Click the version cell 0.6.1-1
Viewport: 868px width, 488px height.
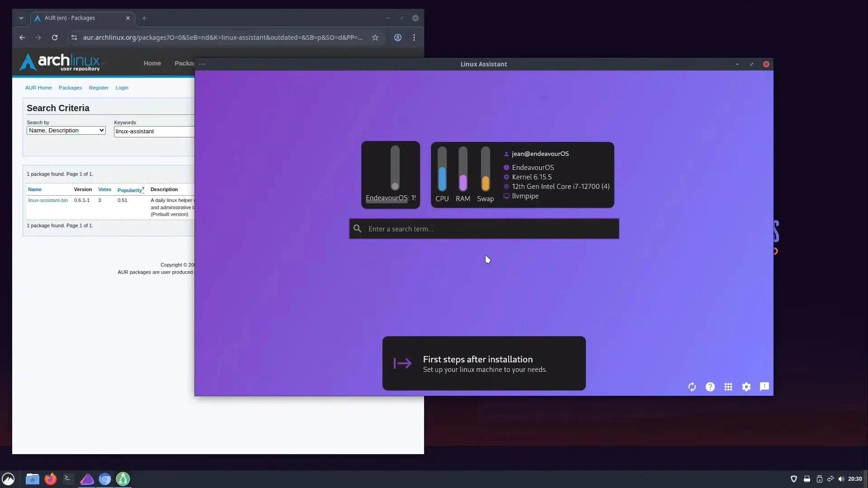[82, 200]
